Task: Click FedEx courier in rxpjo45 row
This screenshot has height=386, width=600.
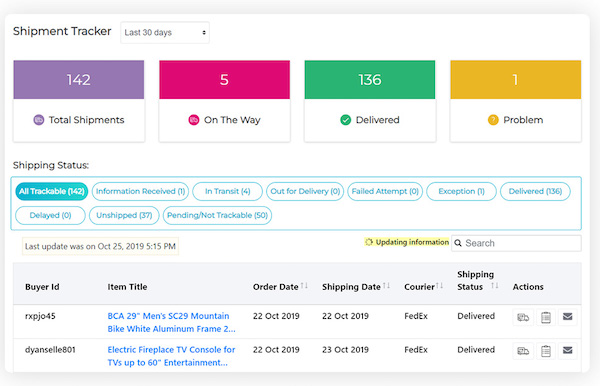Action: [x=416, y=316]
